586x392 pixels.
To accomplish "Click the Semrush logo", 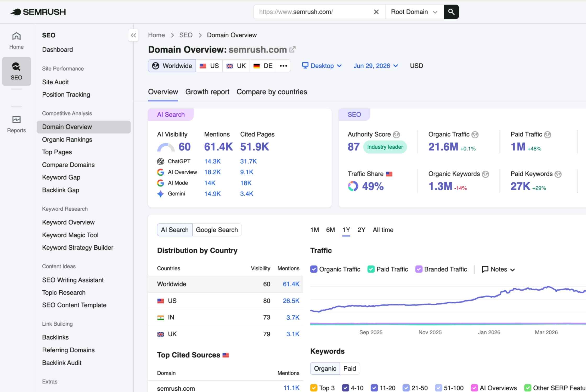I will click(38, 12).
